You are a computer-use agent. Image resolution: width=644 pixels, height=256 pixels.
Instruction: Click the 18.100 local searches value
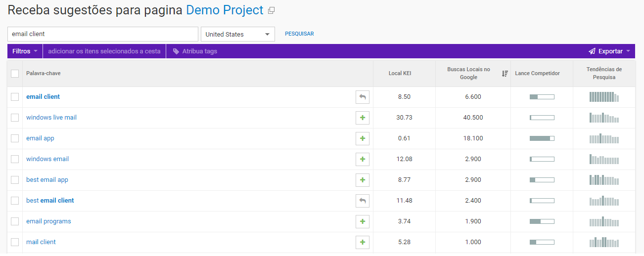473,138
